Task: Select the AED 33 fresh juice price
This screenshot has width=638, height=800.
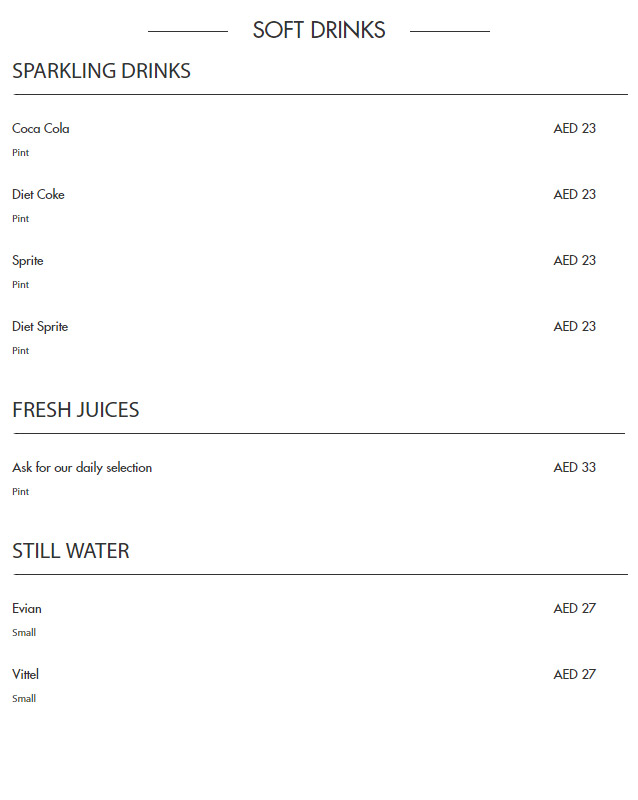Action: click(574, 467)
